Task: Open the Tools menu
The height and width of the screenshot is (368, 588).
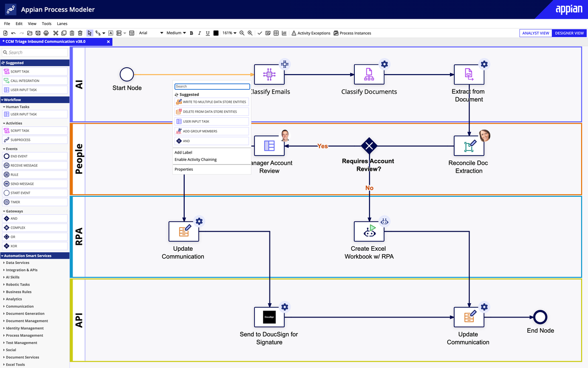Action: click(46, 23)
